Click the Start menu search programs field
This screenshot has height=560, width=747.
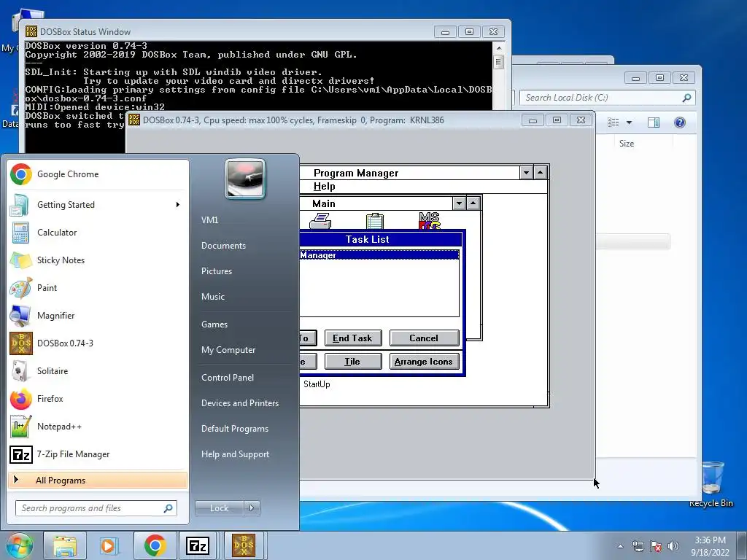coord(96,508)
